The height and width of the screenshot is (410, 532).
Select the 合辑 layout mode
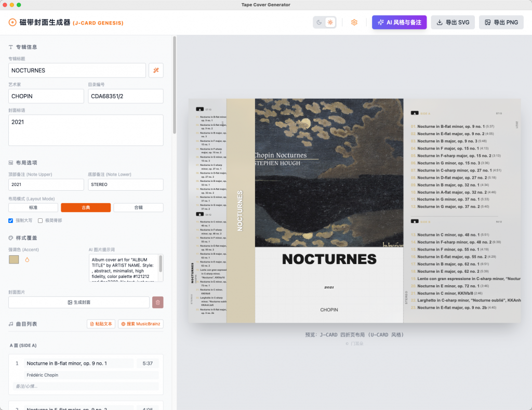138,207
